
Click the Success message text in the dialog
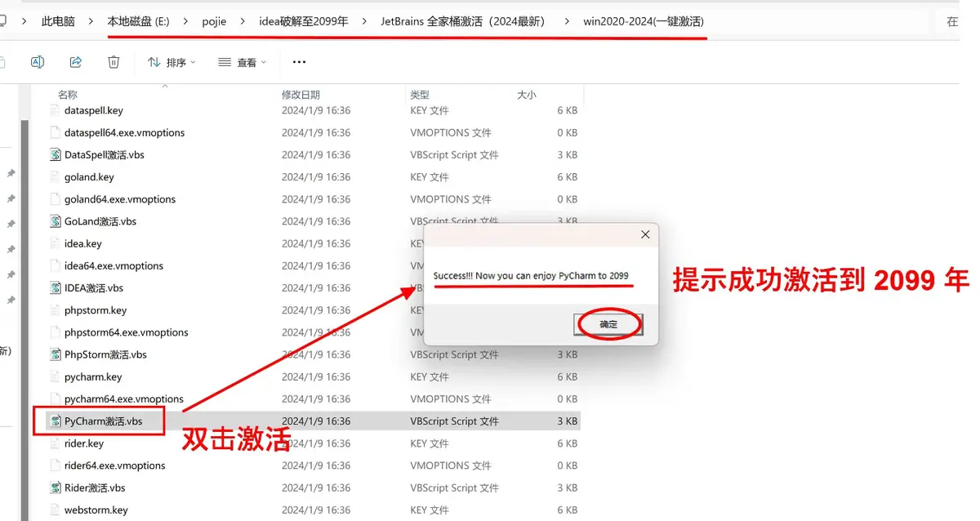(x=531, y=276)
